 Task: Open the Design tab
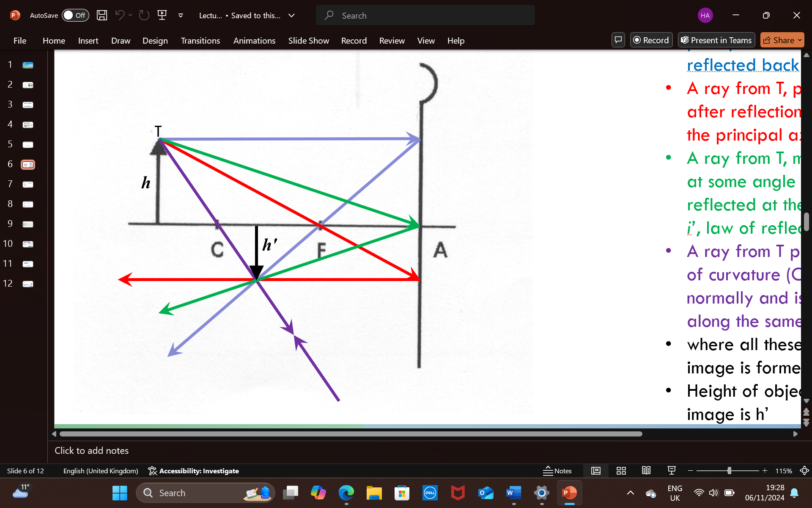155,41
